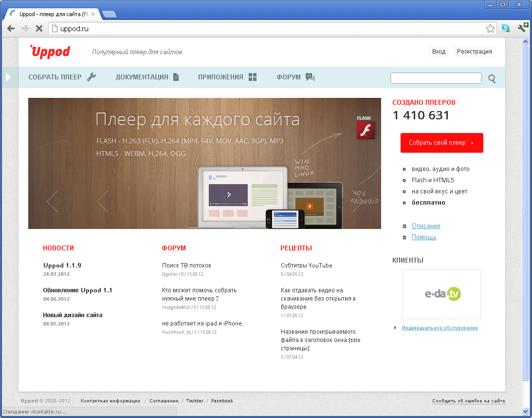Bookmark this page with the star icon
Viewport: 532px width, 418px height.
tap(490, 29)
